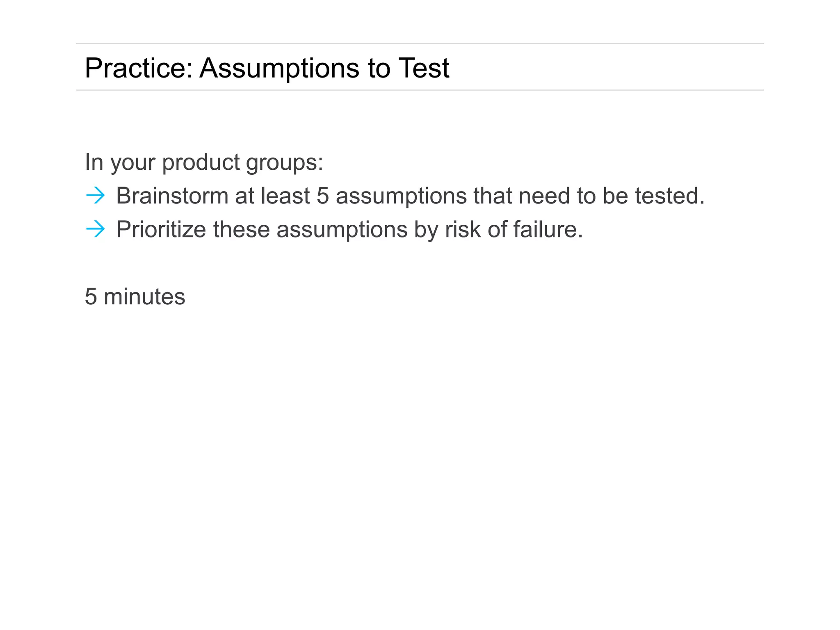The width and height of the screenshot is (840, 630).
Task: Click the blue arrow beside Prioritize bullet
Action: pyautogui.click(x=96, y=229)
